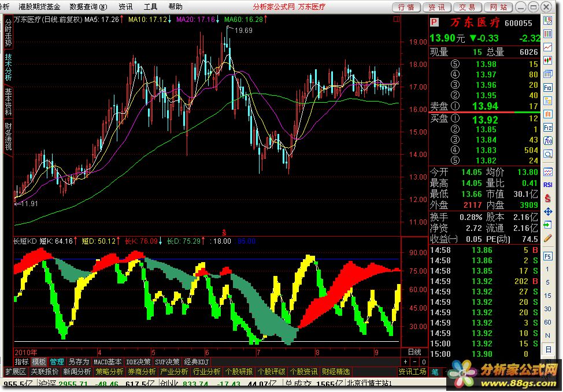
Task: Open the f(x) formula manager icon
Action: (x=547, y=141)
